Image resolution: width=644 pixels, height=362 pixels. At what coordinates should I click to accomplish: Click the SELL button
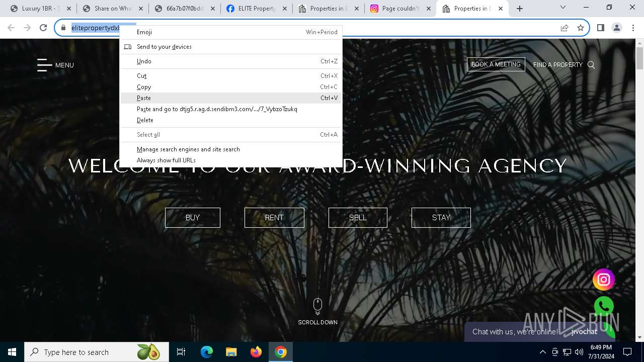pos(358,218)
